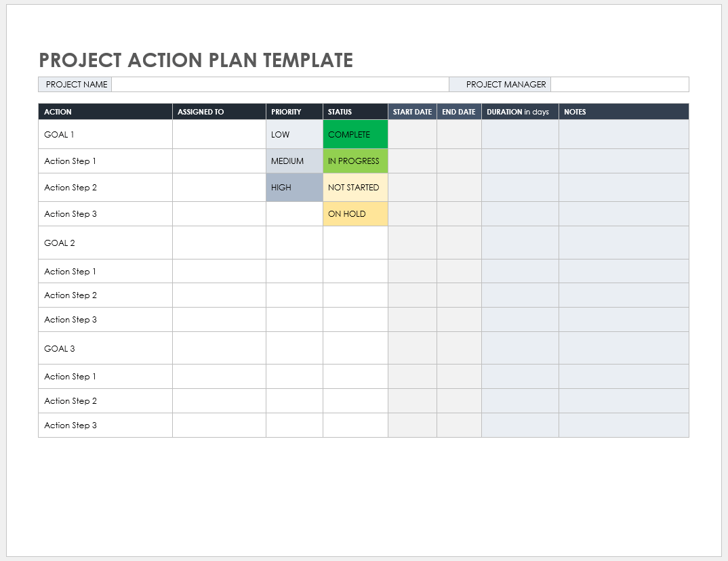Image resolution: width=728 pixels, height=561 pixels.
Task: Click the PRIORITY column header
Action: point(294,112)
